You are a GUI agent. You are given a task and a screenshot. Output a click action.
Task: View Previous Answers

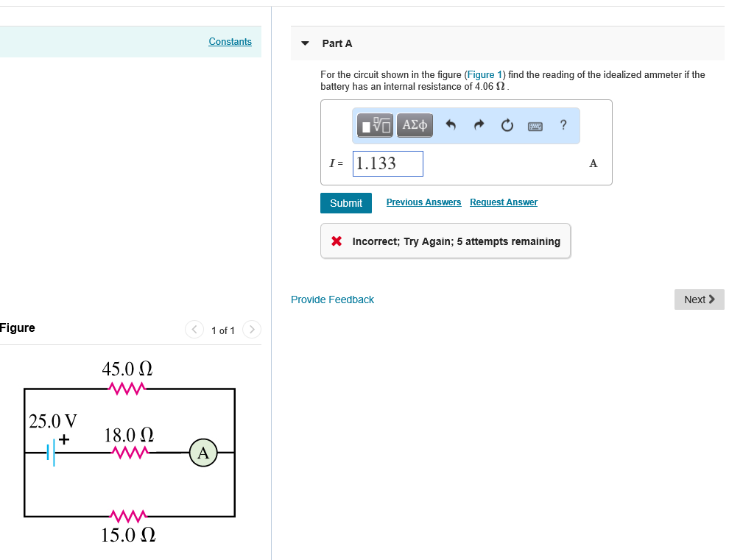click(x=423, y=202)
